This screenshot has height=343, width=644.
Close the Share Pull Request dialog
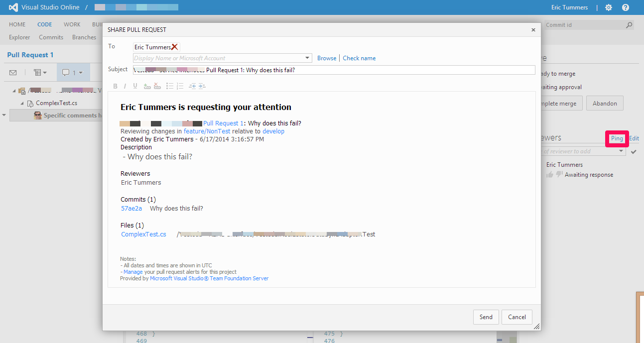533,30
